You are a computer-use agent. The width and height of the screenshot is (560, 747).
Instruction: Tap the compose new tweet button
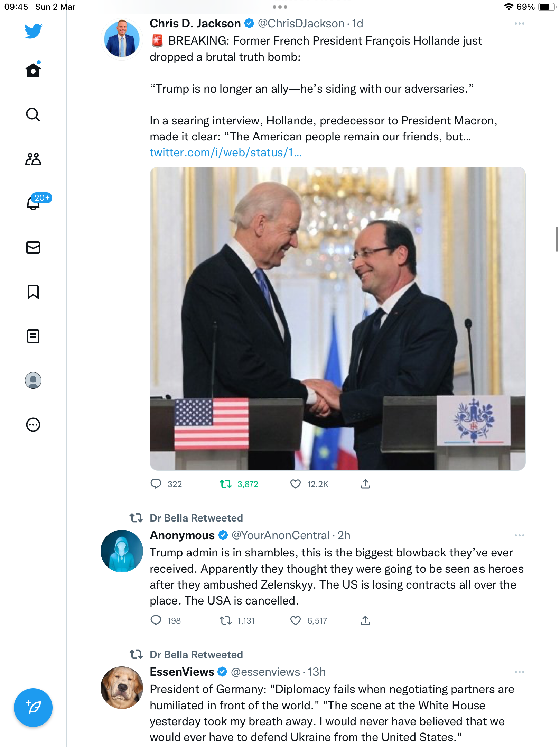click(33, 708)
